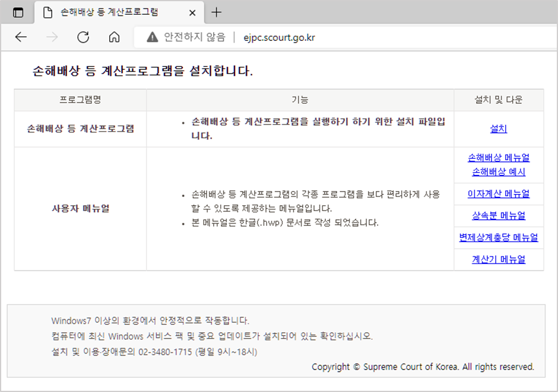Open the browser home page
The image size is (558, 392).
pyautogui.click(x=114, y=37)
